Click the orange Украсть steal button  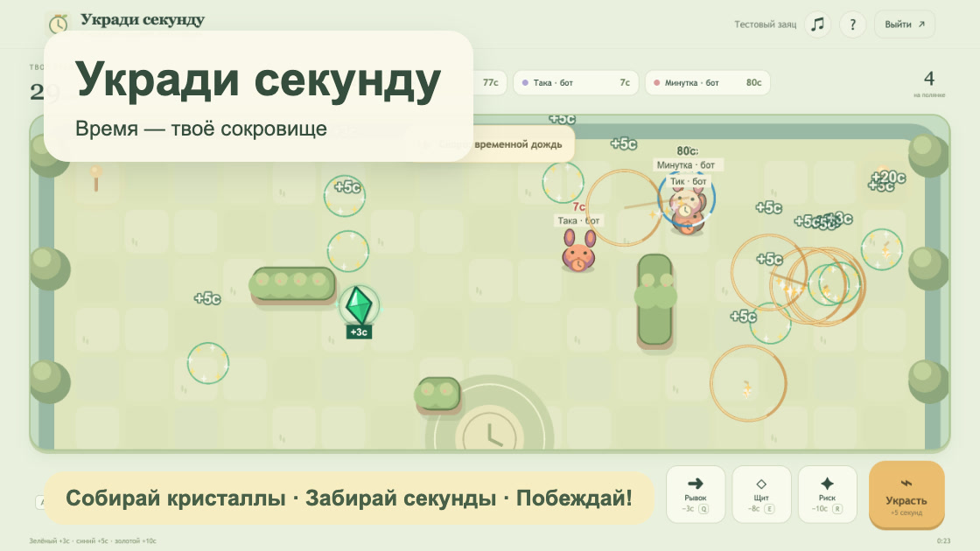click(906, 495)
